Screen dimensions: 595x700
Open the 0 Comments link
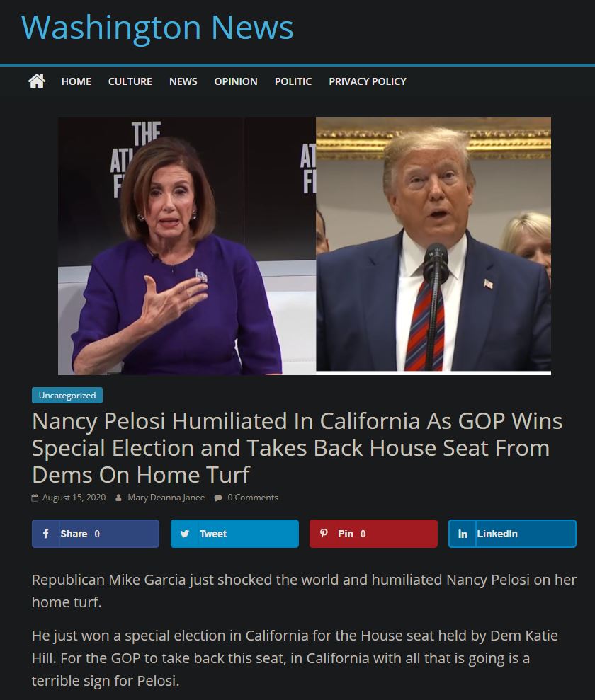253,498
